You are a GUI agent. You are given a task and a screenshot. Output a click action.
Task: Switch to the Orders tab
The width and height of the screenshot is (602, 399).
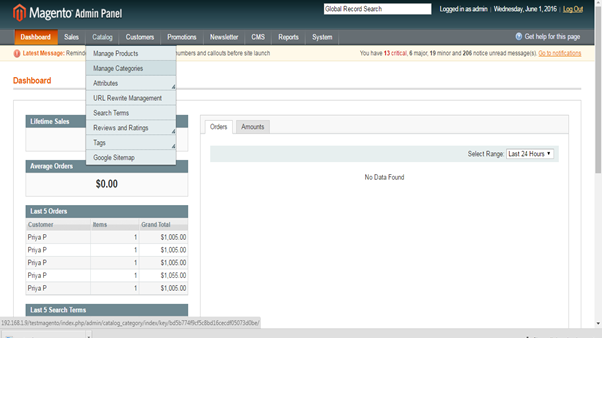click(218, 127)
